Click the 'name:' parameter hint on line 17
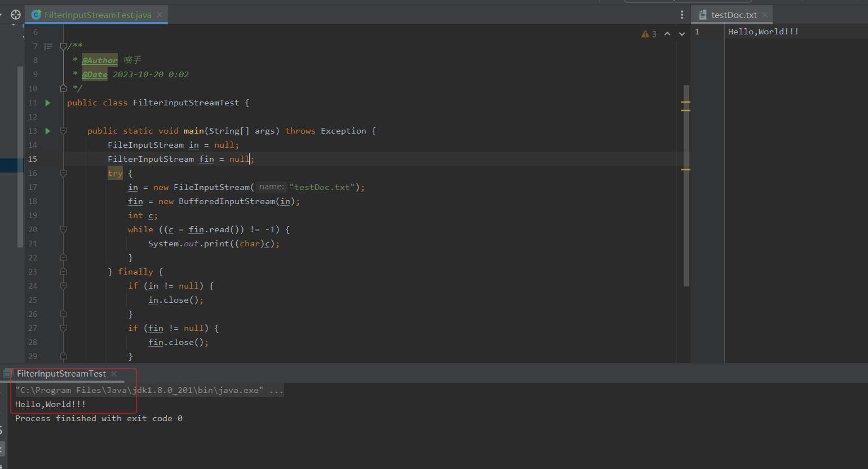 click(272, 187)
